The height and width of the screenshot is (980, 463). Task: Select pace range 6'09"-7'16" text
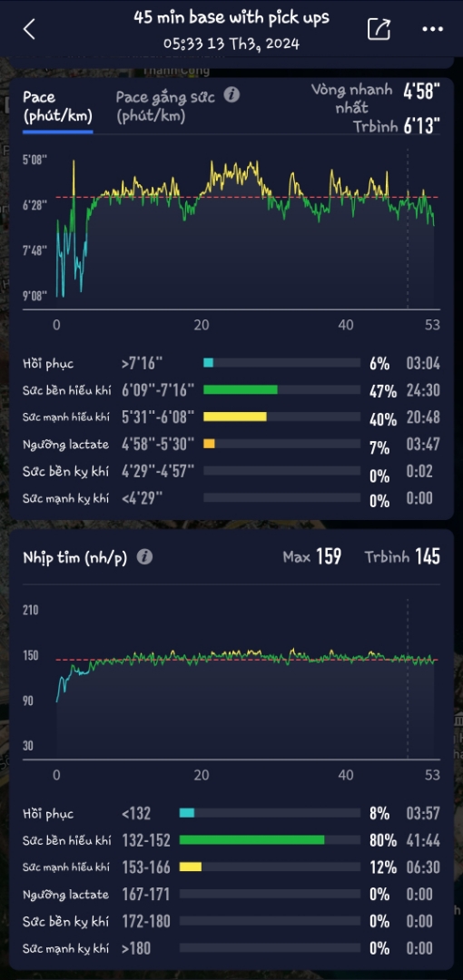pos(158,390)
